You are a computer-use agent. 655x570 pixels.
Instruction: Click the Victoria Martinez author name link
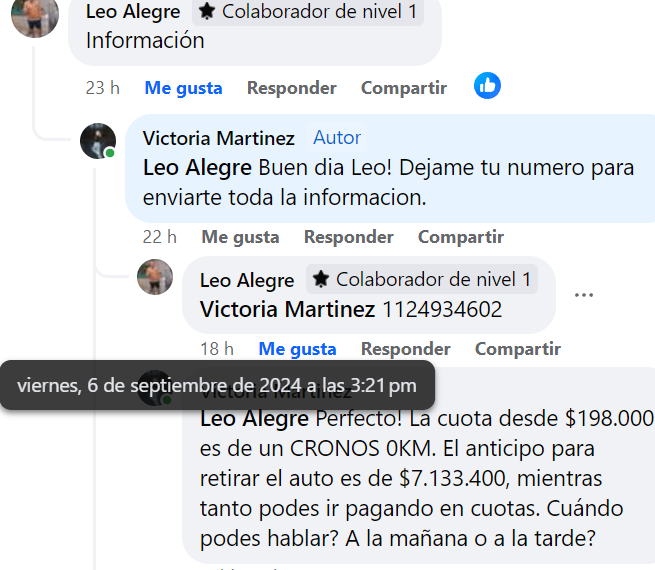[218, 138]
